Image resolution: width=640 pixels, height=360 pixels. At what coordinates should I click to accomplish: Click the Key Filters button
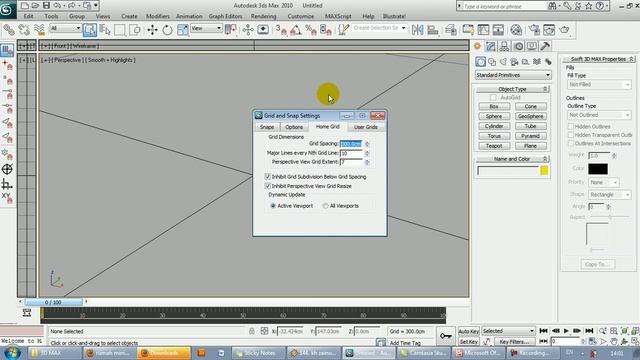point(514,342)
